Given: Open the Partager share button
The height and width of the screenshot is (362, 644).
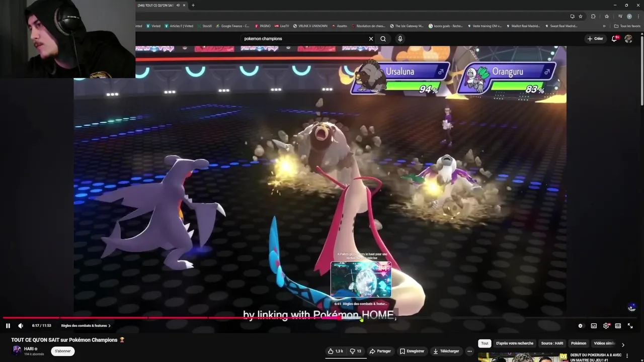Looking at the screenshot, I should click(x=380, y=351).
